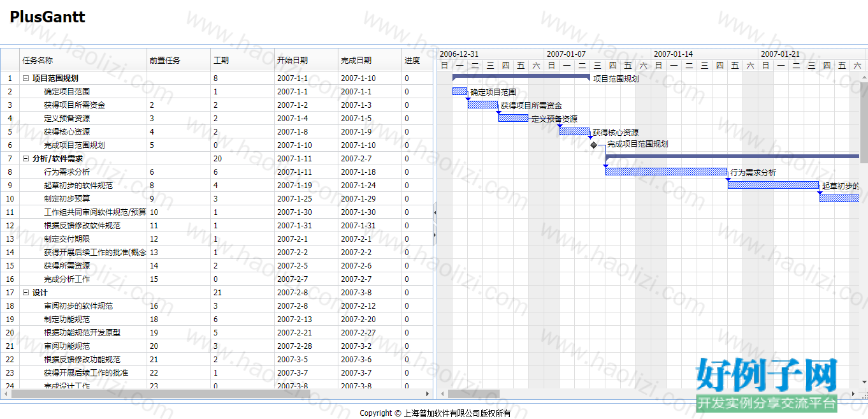
Task: Select the 审阅功能规范 task row
Action: pyautogui.click(x=217, y=346)
